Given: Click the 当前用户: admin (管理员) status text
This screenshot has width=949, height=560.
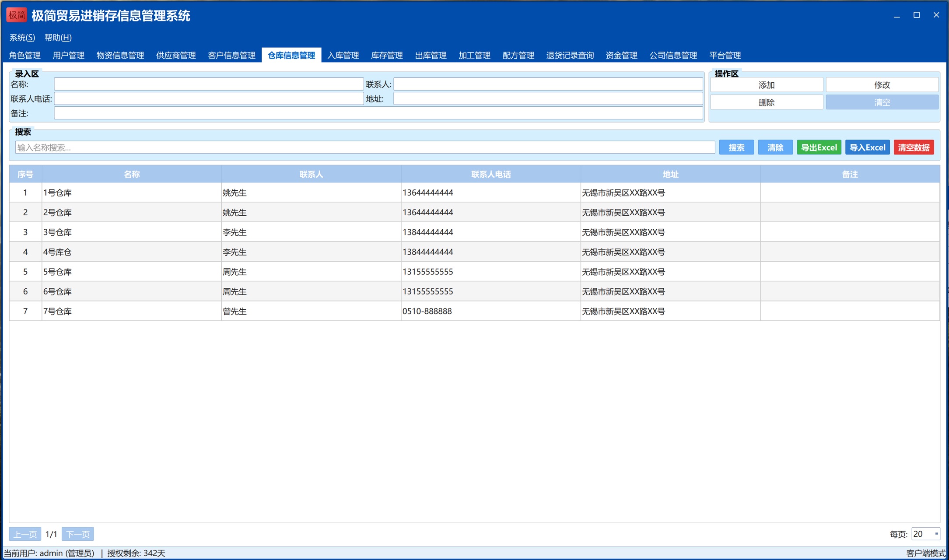Looking at the screenshot, I should pos(49,553).
